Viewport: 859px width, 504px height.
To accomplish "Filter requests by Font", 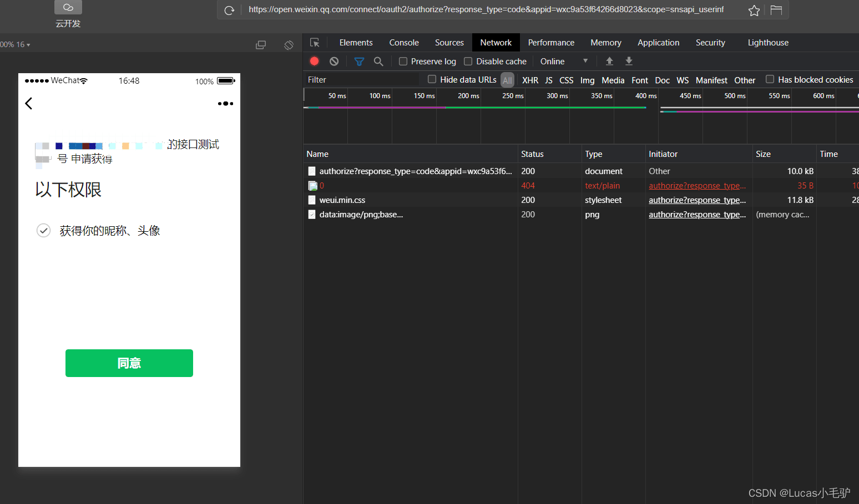I will coord(640,80).
